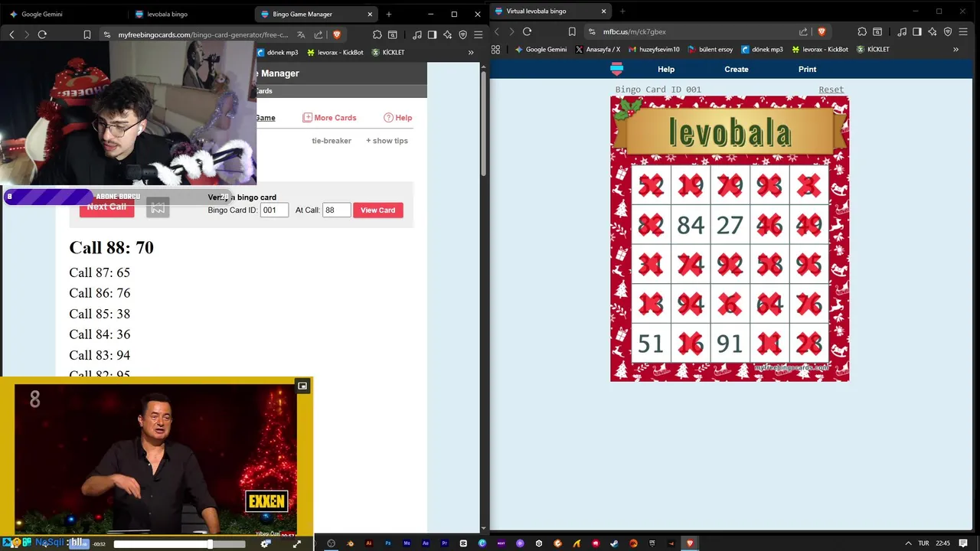Click the Bingo Card ID input field
980x551 pixels.
pyautogui.click(x=274, y=210)
